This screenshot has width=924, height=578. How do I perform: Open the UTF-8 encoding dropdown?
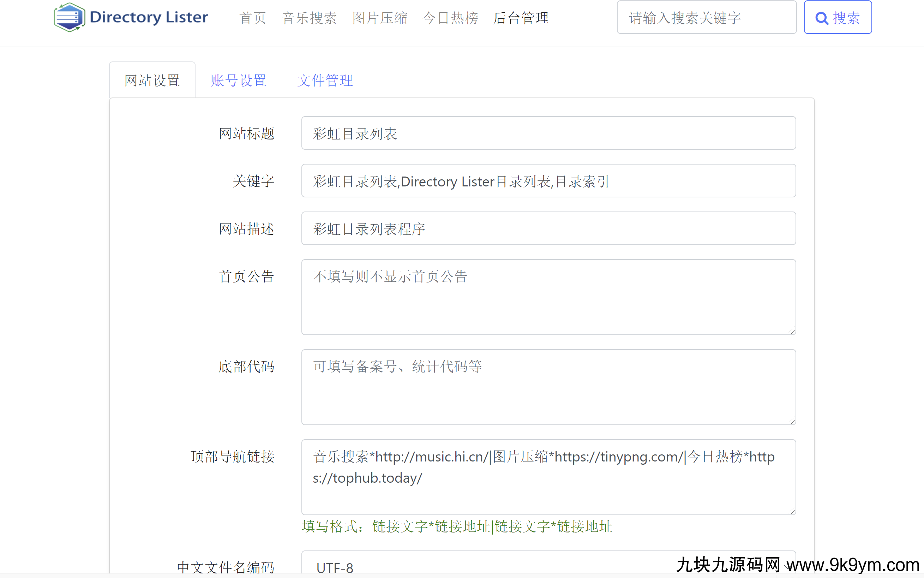(x=548, y=566)
